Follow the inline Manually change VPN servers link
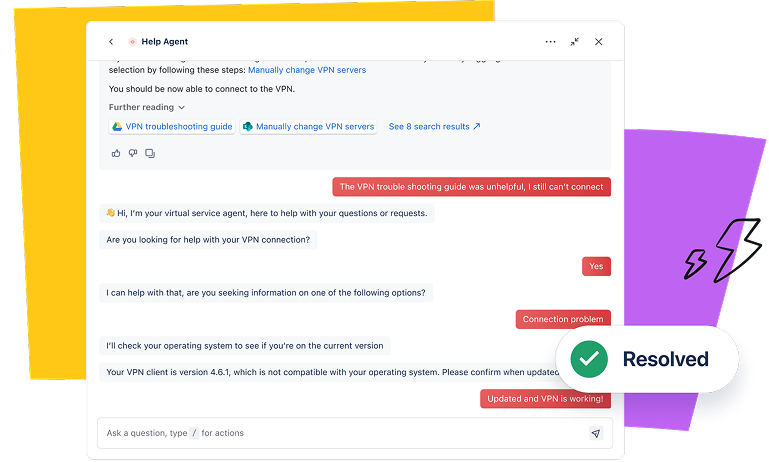The width and height of the screenshot is (769, 462). click(306, 70)
